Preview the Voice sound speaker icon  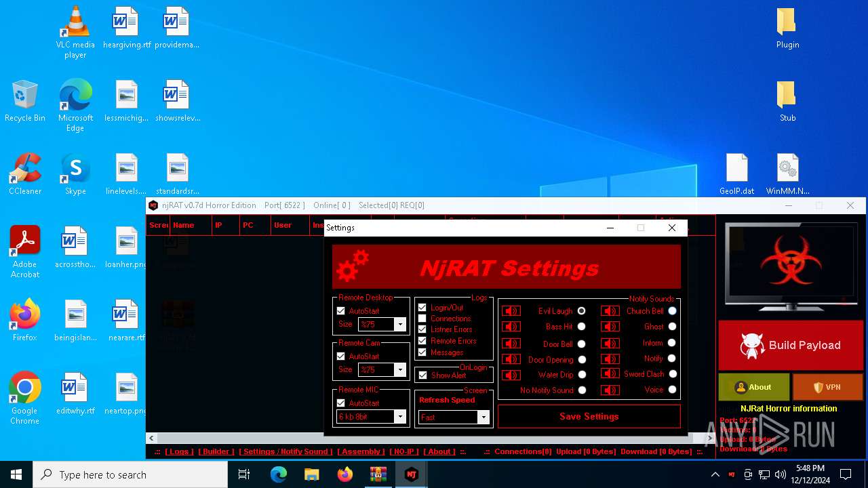(x=610, y=390)
